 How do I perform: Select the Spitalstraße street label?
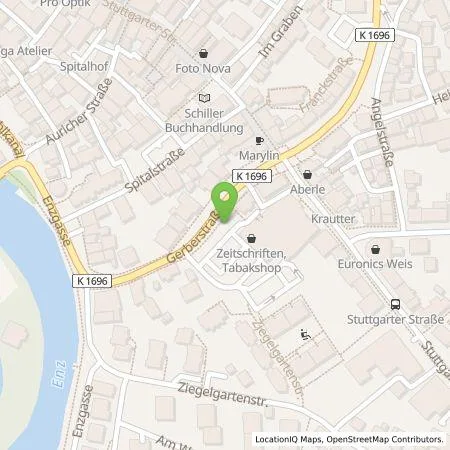[x=155, y=170]
